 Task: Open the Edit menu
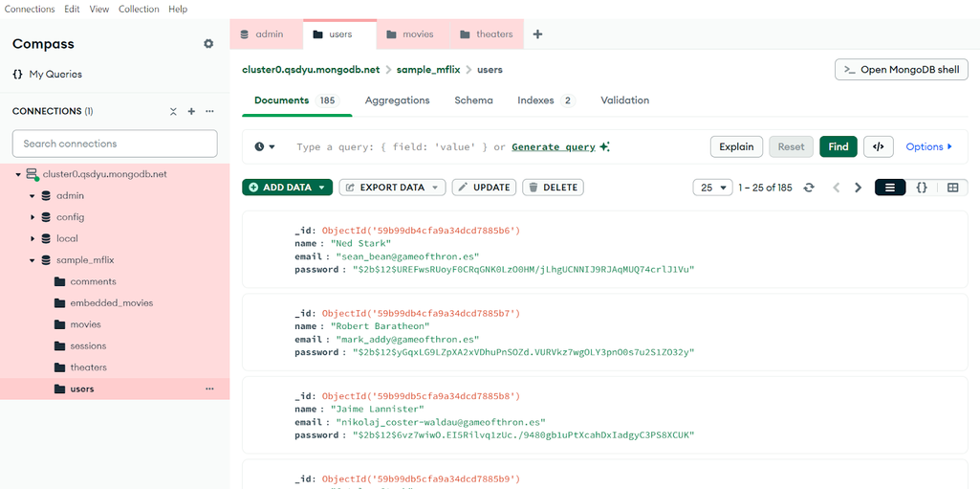[72, 10]
